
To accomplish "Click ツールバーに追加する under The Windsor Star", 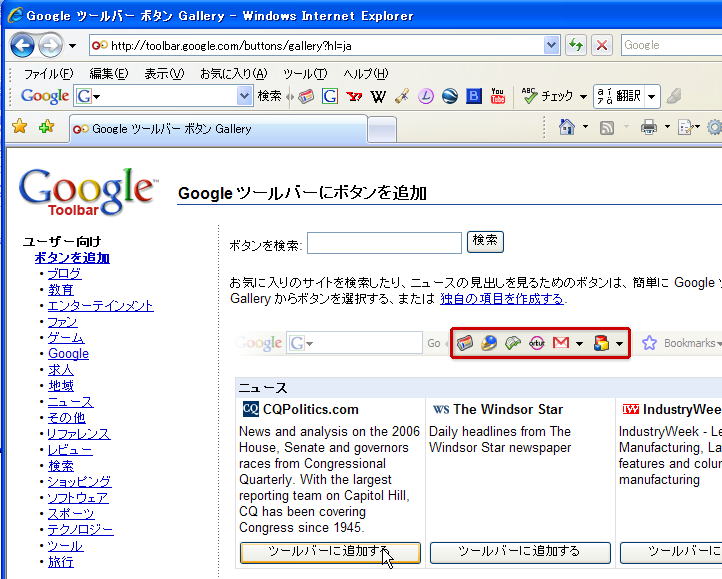I will (x=520, y=552).
